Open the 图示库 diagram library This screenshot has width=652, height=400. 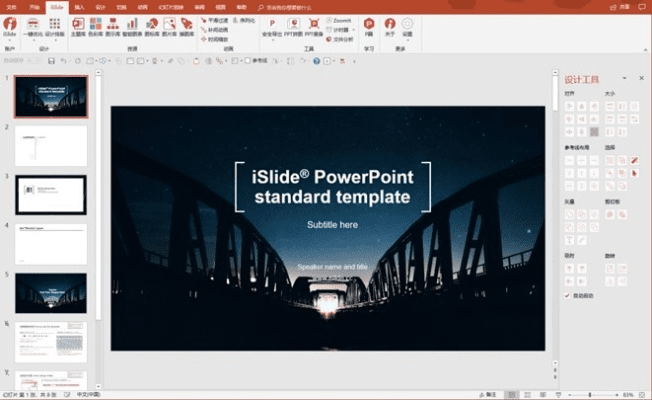pyautogui.click(x=113, y=24)
